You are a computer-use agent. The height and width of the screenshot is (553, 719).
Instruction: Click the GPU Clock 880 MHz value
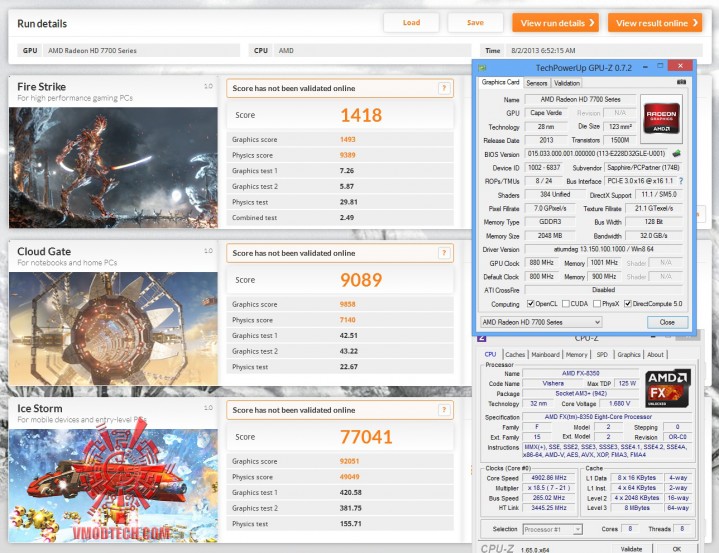(x=541, y=263)
